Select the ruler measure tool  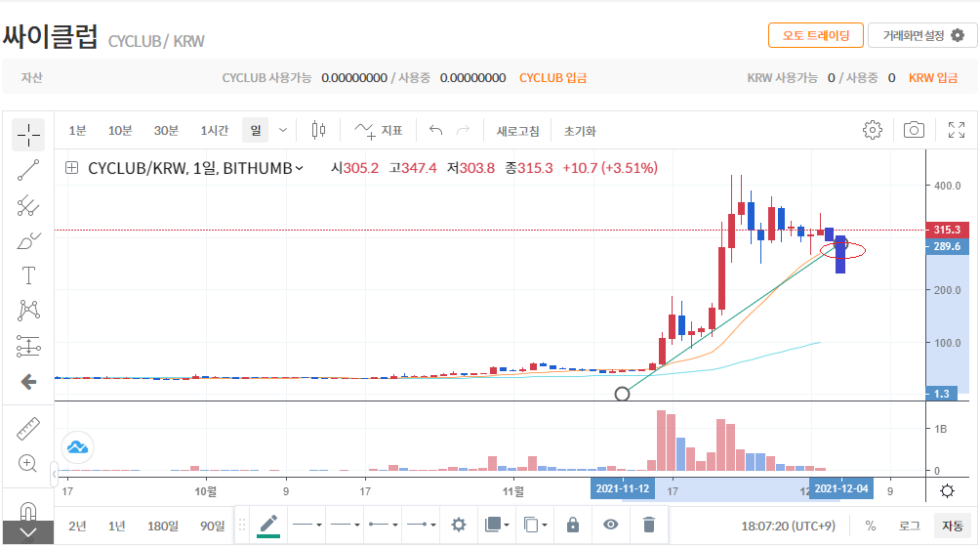coord(28,429)
